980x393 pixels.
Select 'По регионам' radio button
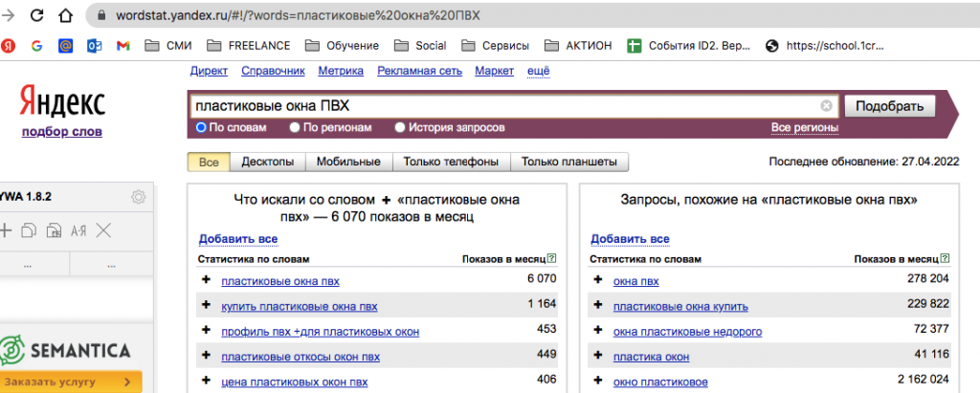click(295, 127)
